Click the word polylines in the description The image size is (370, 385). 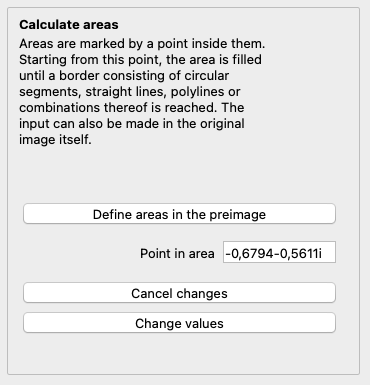[x=196, y=92]
